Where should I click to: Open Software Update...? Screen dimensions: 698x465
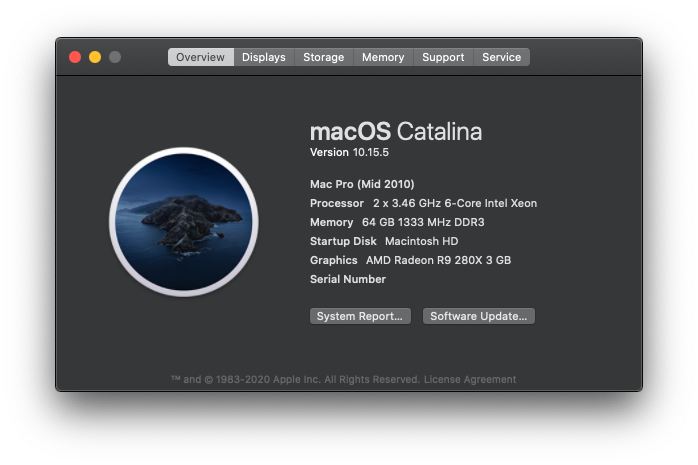click(479, 316)
